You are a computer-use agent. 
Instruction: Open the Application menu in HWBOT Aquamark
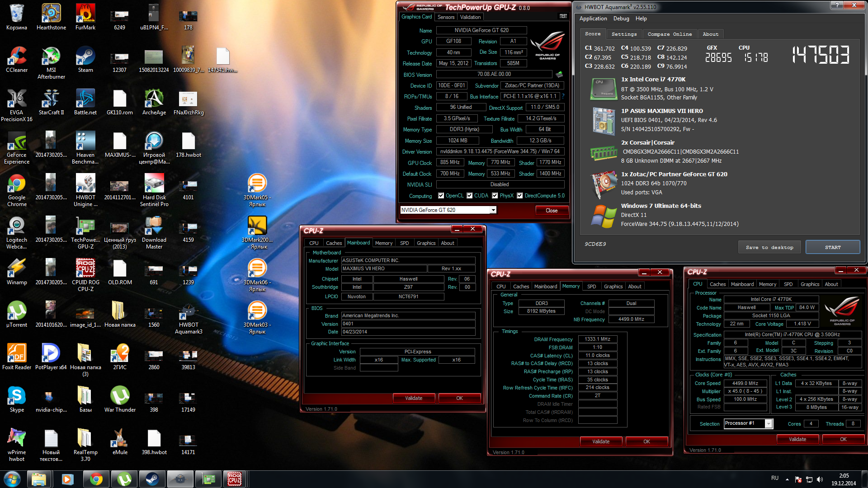(x=593, y=19)
